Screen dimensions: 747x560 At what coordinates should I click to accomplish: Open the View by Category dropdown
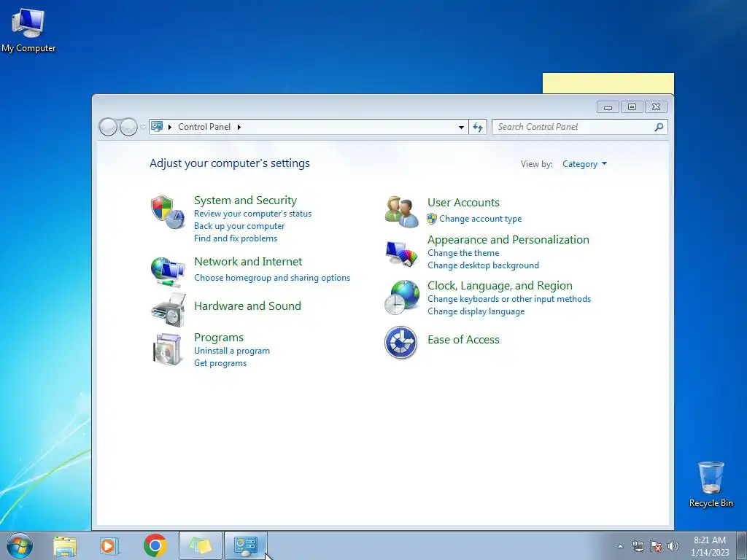pos(584,164)
